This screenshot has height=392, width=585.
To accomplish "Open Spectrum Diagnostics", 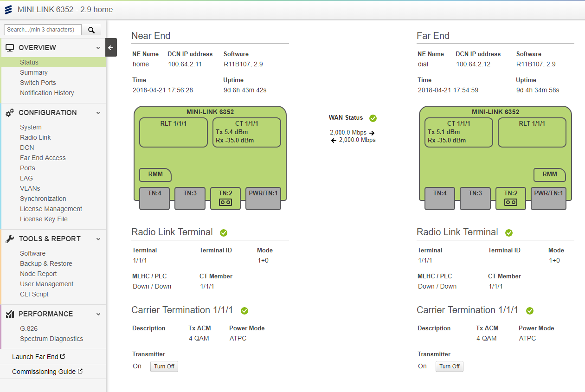I will click(51, 339).
